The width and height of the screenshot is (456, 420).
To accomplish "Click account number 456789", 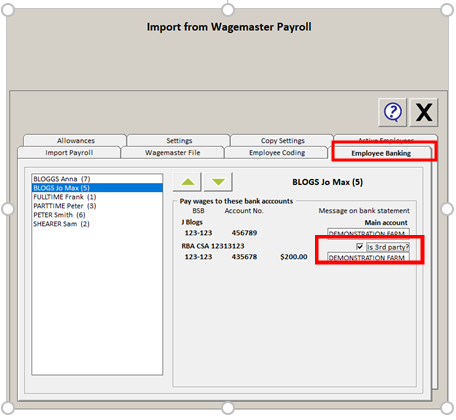I will click(244, 233).
